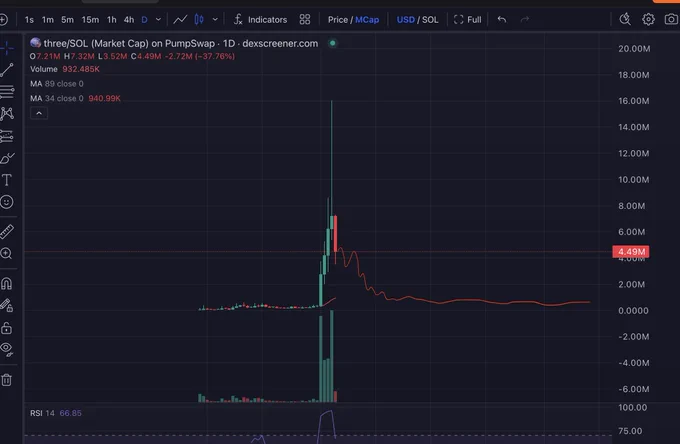Image resolution: width=680 pixels, height=444 pixels.
Task: Open the emoji icons tool
Action: [x=7, y=202]
